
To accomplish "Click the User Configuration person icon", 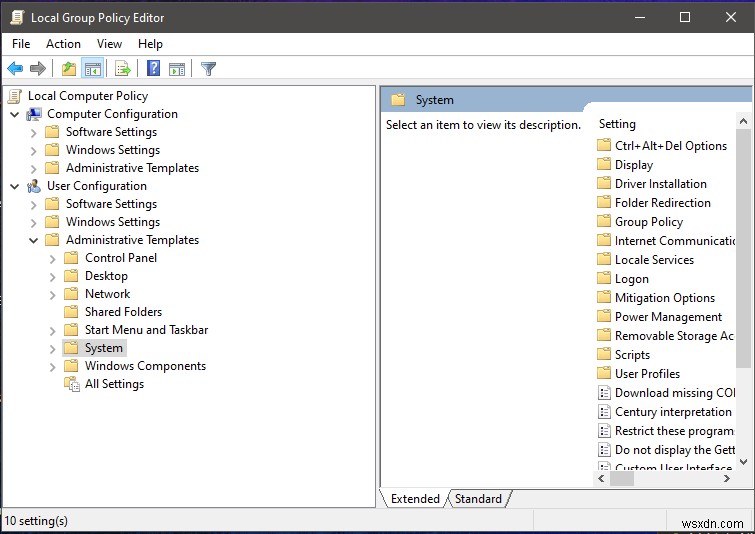I will point(34,186).
